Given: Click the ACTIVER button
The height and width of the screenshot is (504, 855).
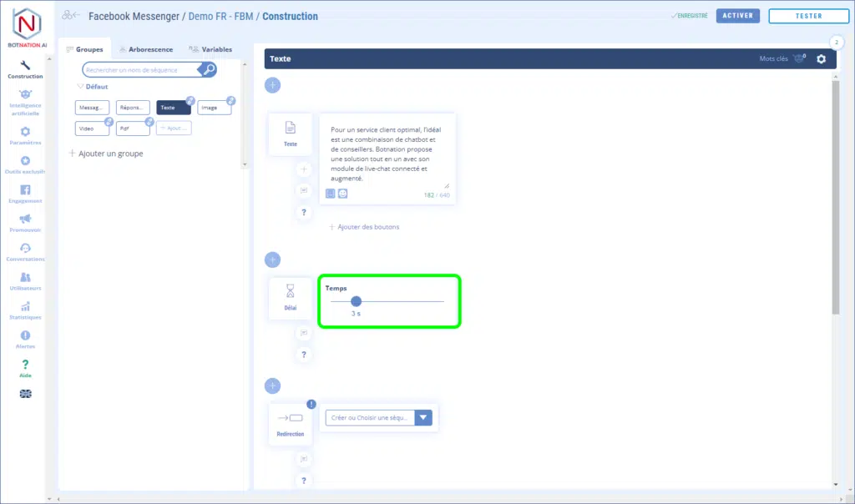Looking at the screenshot, I should [x=737, y=16].
